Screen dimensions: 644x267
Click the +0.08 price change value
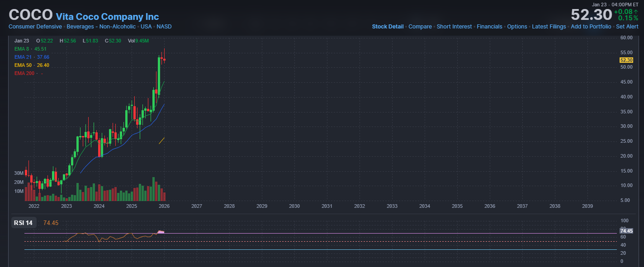click(x=626, y=11)
